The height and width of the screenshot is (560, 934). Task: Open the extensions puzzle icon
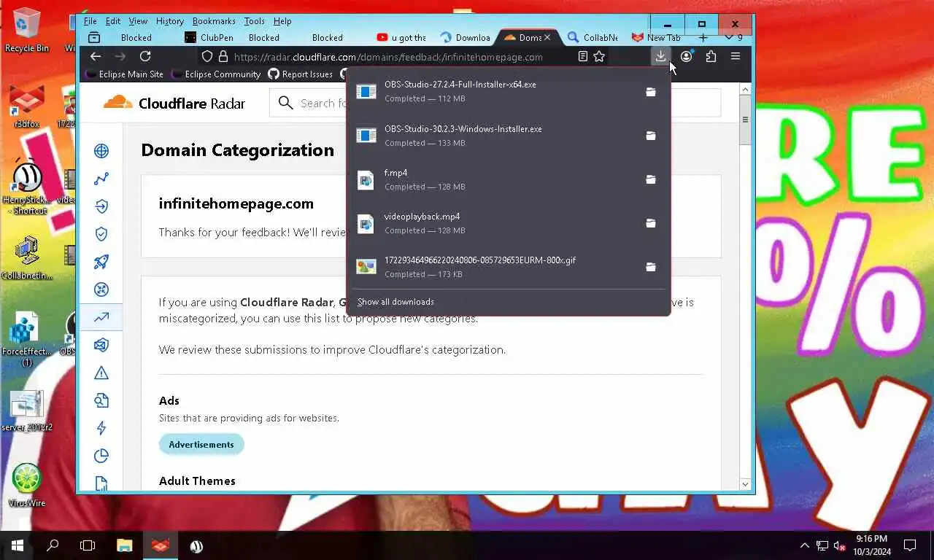[711, 56]
